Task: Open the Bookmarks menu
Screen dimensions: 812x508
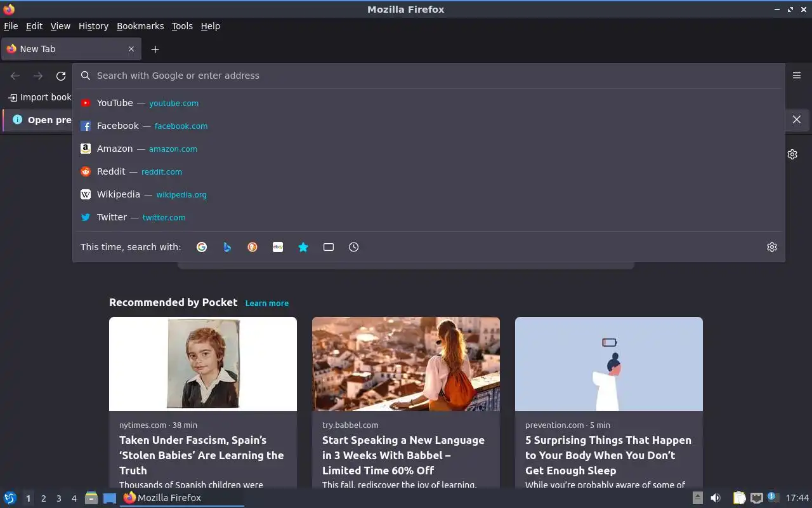Action: point(140,26)
